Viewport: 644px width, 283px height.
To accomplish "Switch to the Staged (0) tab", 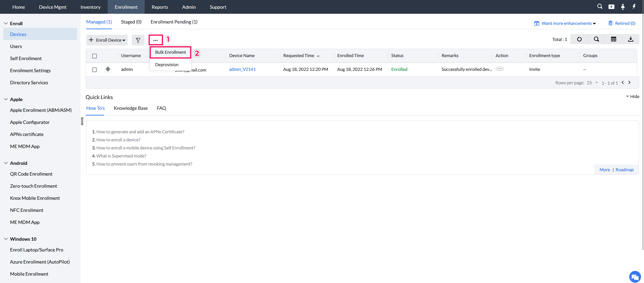I will 131,22.
